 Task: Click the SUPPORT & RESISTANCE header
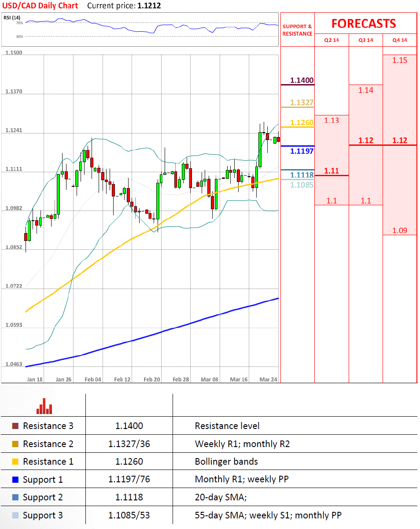297,30
